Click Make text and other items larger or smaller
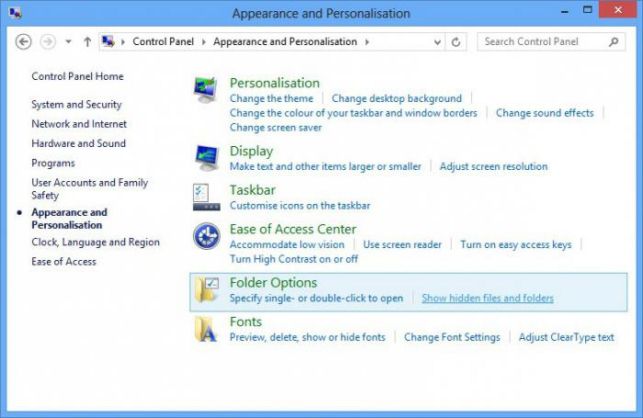This screenshot has width=643, height=418. click(x=326, y=167)
